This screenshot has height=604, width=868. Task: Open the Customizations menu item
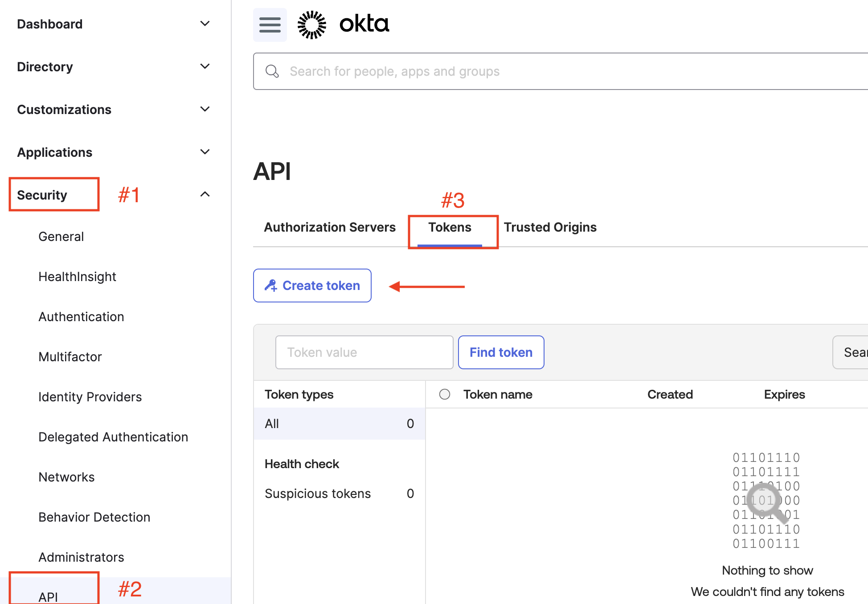(x=64, y=110)
